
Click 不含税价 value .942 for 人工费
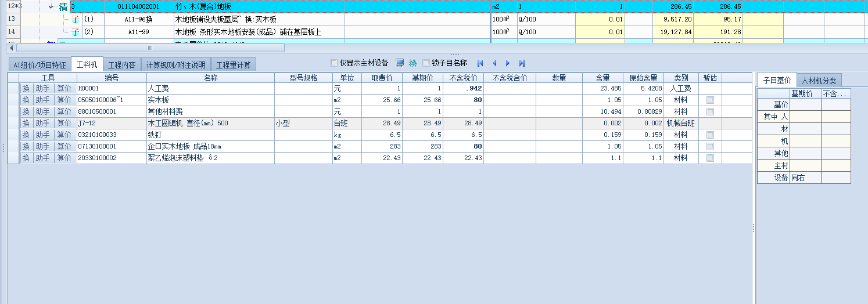[463, 89]
